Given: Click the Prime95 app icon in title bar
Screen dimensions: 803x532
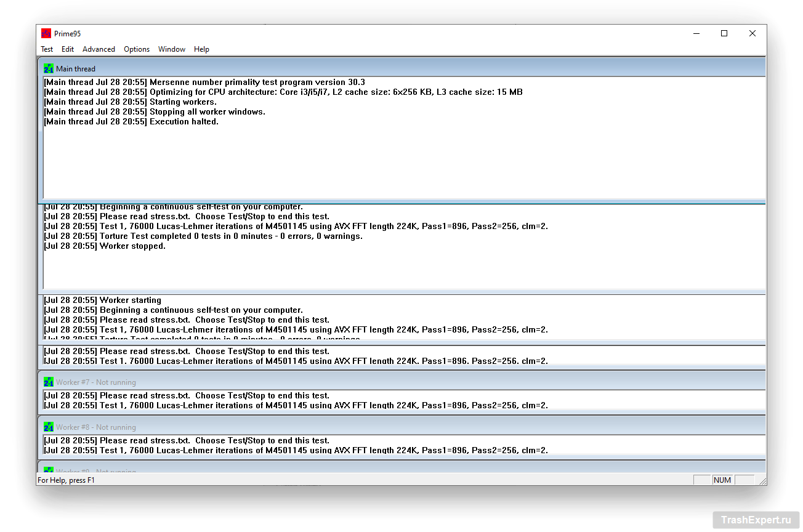Looking at the screenshot, I should tap(46, 34).
